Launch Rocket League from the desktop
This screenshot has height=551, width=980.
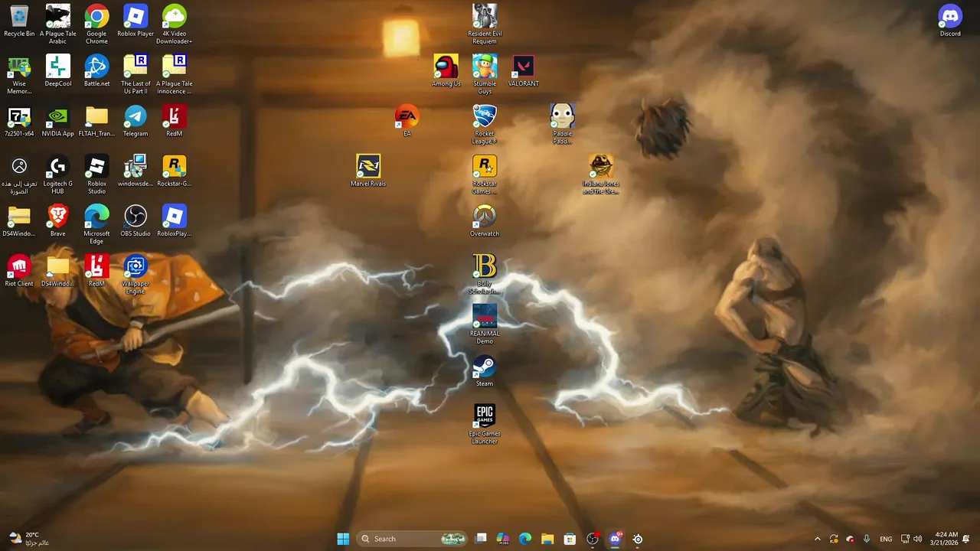485,125
